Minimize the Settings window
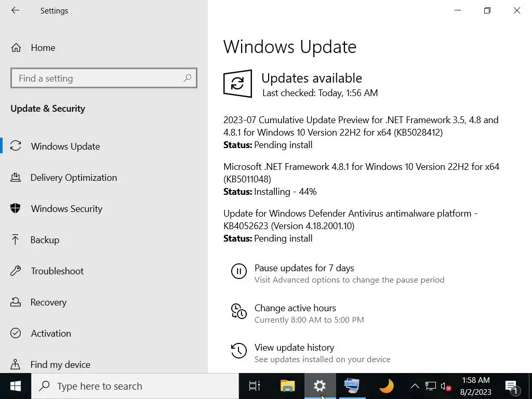This screenshot has height=399, width=532. 458,10
